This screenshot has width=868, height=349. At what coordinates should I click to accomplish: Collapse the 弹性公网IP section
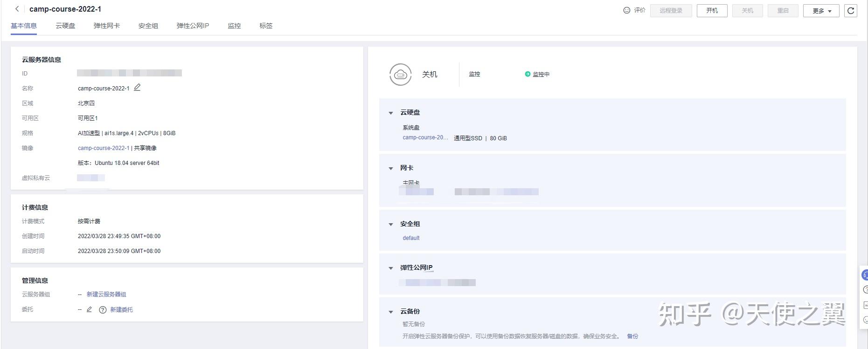(391, 268)
